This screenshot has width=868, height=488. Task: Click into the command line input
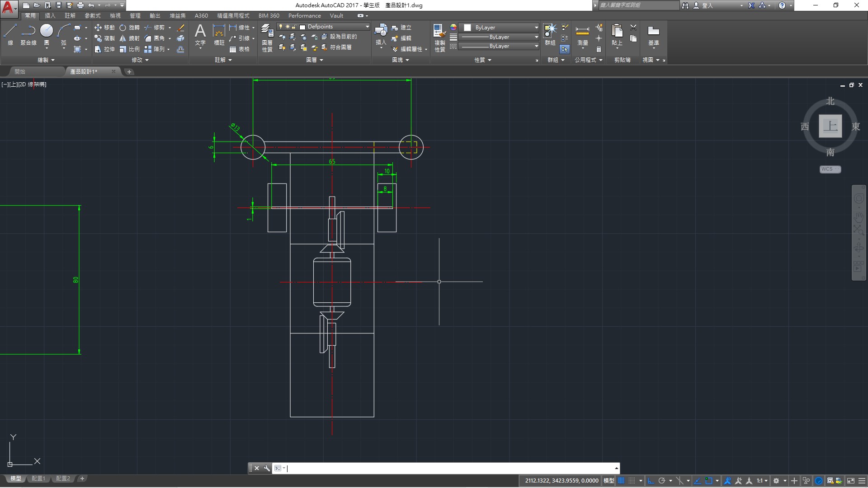pos(448,468)
